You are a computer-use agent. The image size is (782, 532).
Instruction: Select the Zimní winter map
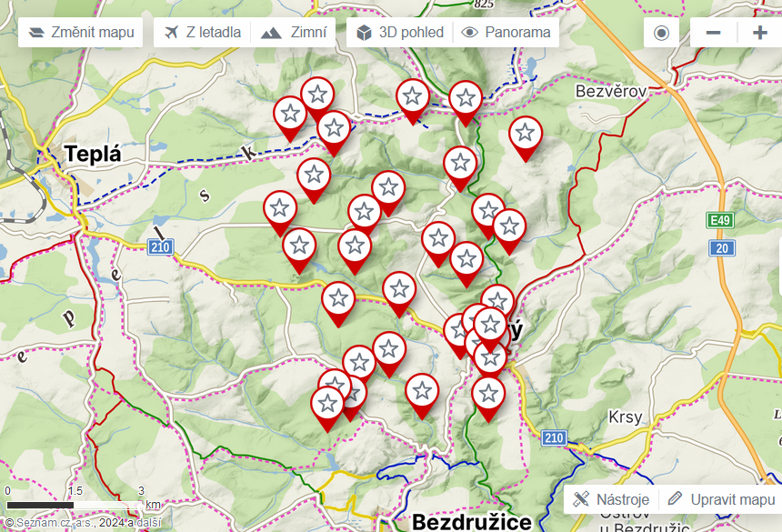point(294,33)
